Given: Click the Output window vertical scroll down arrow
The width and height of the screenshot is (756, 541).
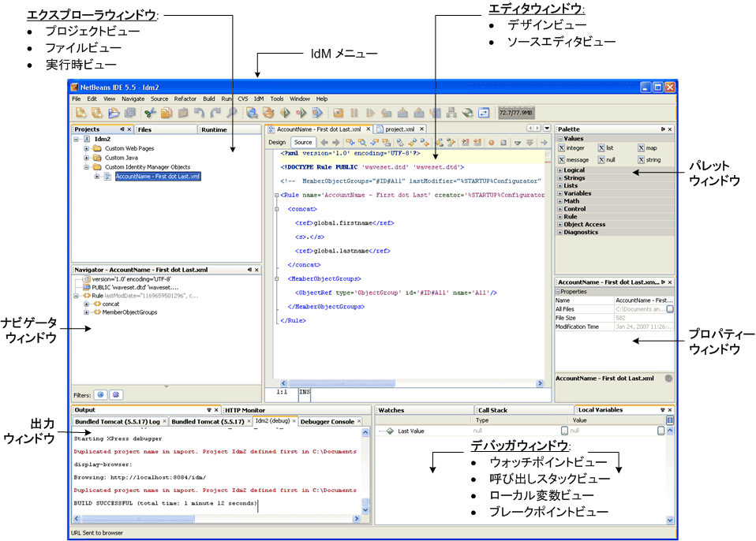Looking at the screenshot, I should point(365,509).
